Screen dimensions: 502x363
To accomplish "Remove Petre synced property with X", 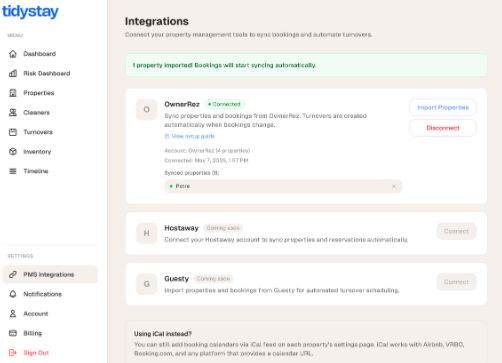I will pyautogui.click(x=394, y=186).
